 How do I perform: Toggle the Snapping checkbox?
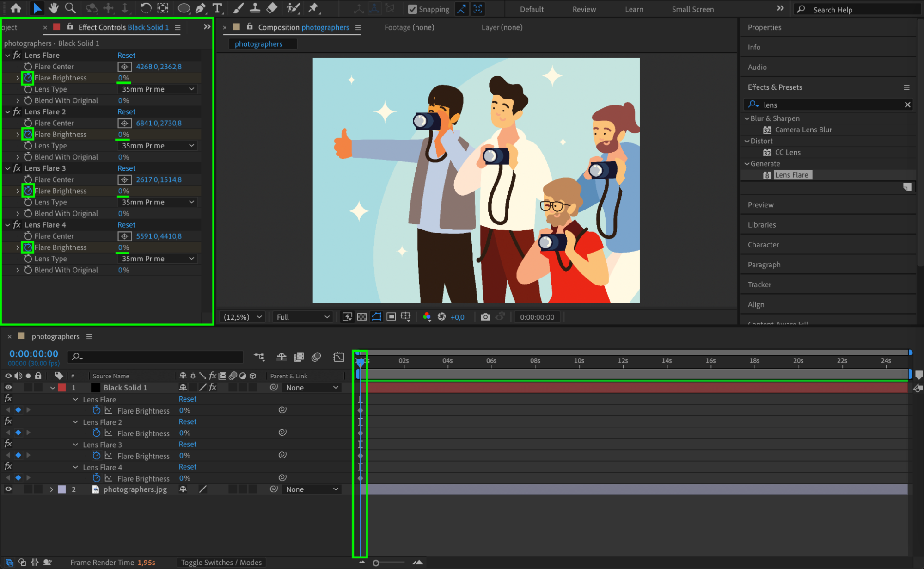pyautogui.click(x=412, y=9)
